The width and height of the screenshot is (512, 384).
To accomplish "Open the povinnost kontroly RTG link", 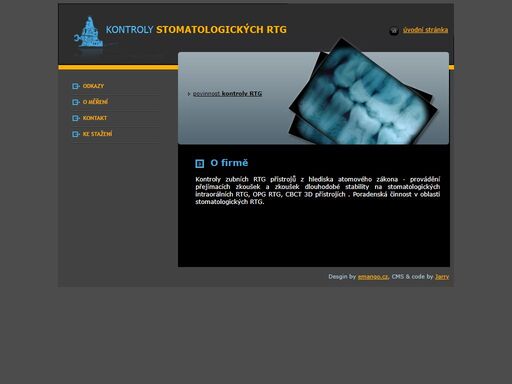I will click(227, 94).
